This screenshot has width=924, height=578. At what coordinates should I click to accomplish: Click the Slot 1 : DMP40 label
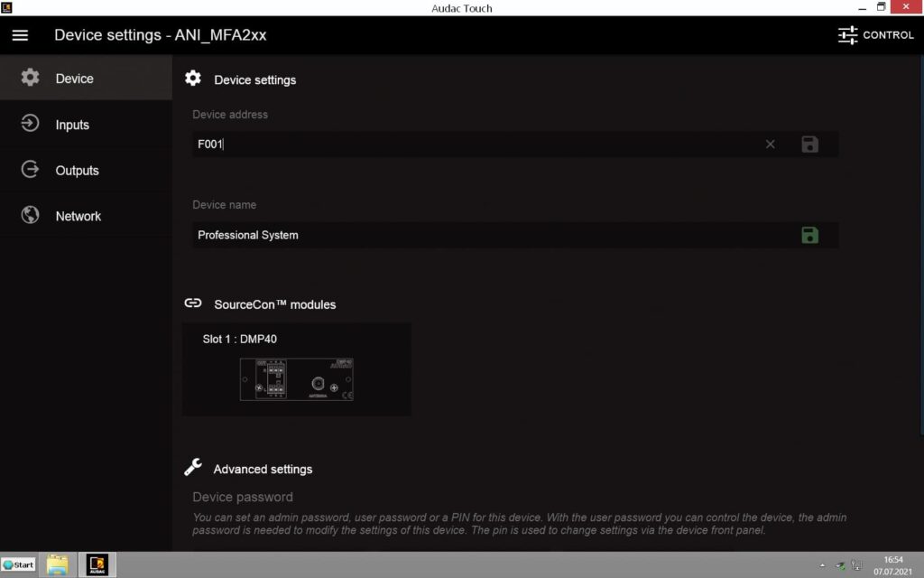[239, 340]
